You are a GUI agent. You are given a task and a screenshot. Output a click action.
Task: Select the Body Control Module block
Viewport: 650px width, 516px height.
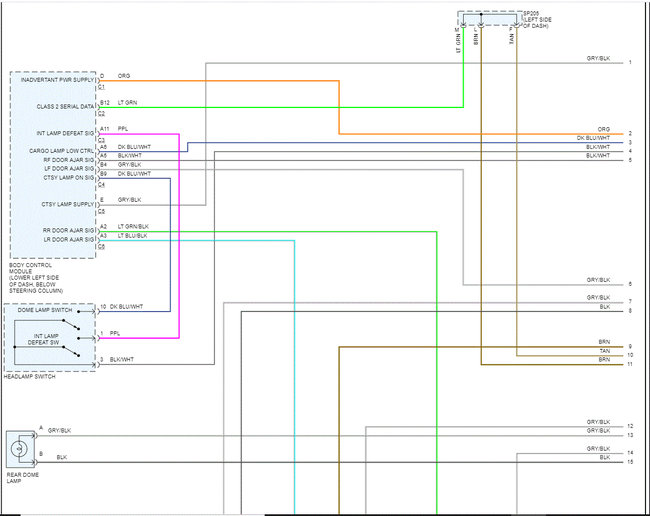point(53,165)
